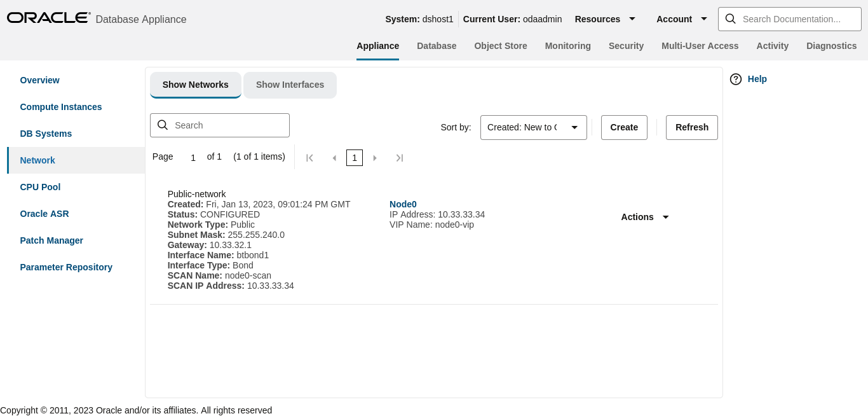This screenshot has width=868, height=416.
Task: Focus the Search Documentation field
Action: 790,19
